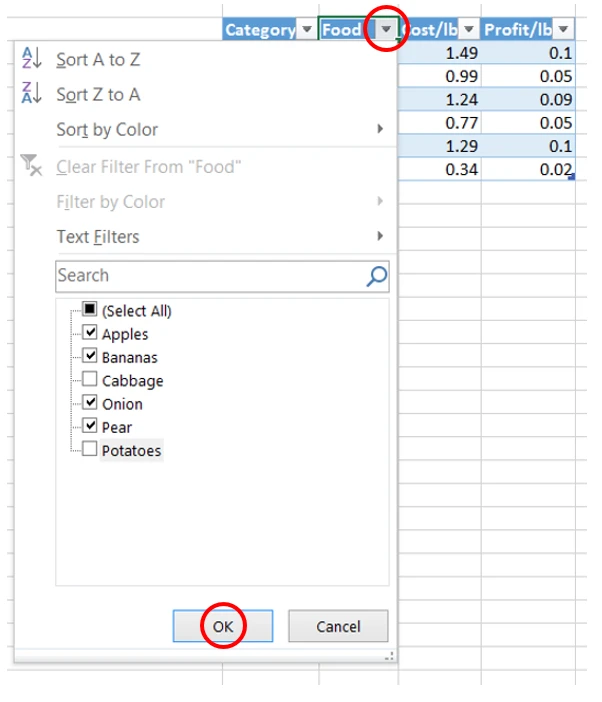
Task: Click the Sort Z to A icon
Action: (32, 94)
